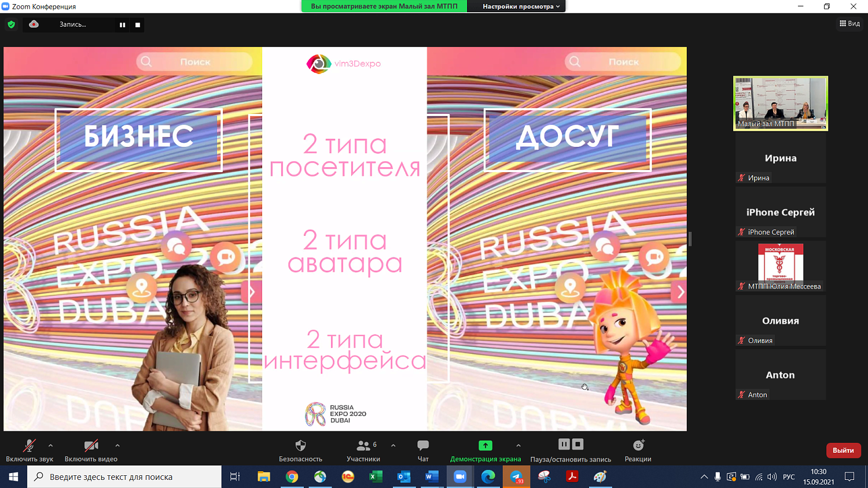Select participant tile Оливия
The height and width of the screenshot is (488, 868).
(x=781, y=321)
